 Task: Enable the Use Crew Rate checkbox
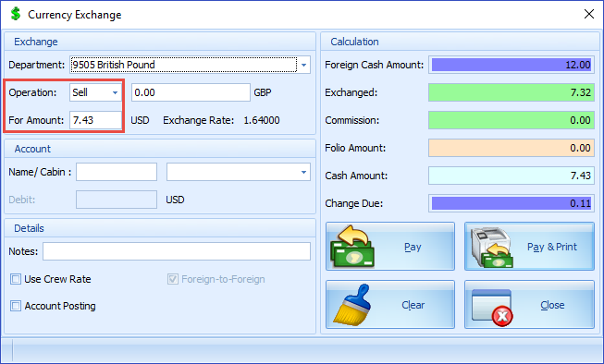[x=16, y=279]
